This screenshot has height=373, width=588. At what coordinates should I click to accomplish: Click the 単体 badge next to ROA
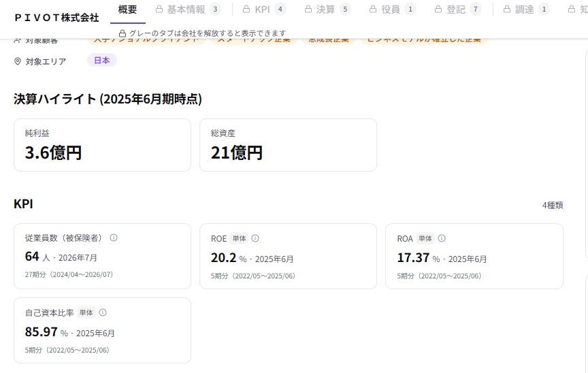[425, 238]
